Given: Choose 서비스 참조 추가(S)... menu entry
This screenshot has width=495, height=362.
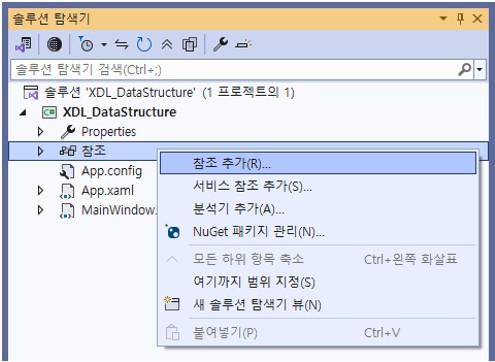Looking at the screenshot, I should (318, 186).
